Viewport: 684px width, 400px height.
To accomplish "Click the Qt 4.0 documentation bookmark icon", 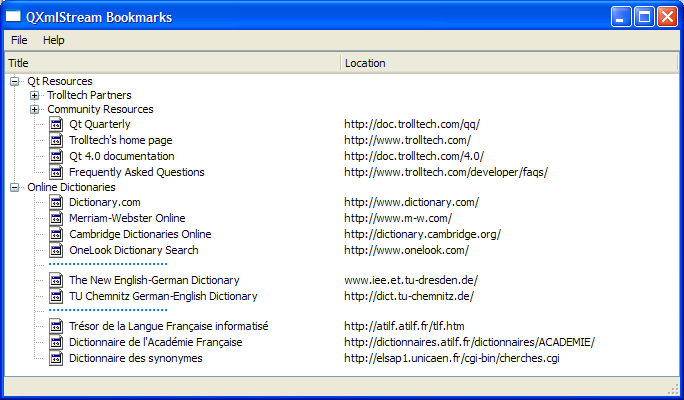I will click(56, 157).
